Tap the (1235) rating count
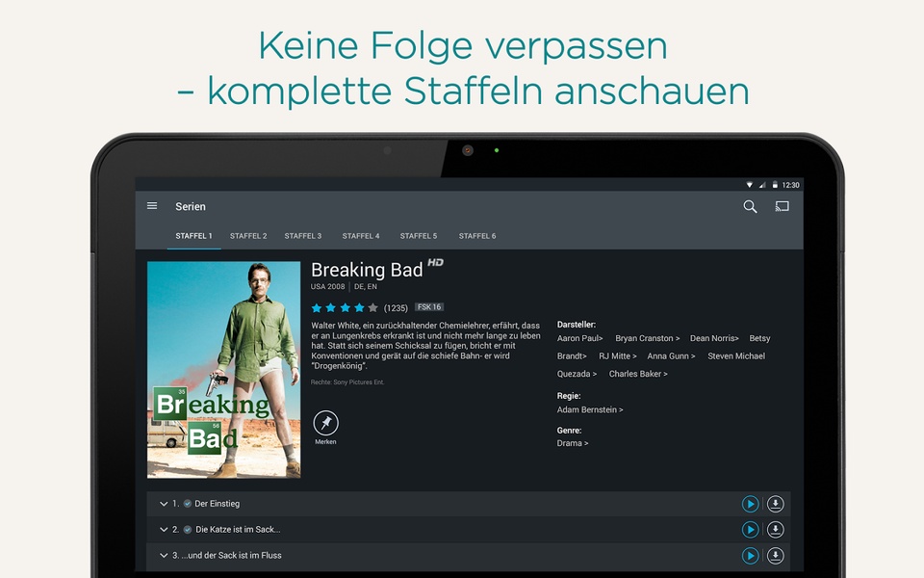 pyautogui.click(x=396, y=308)
